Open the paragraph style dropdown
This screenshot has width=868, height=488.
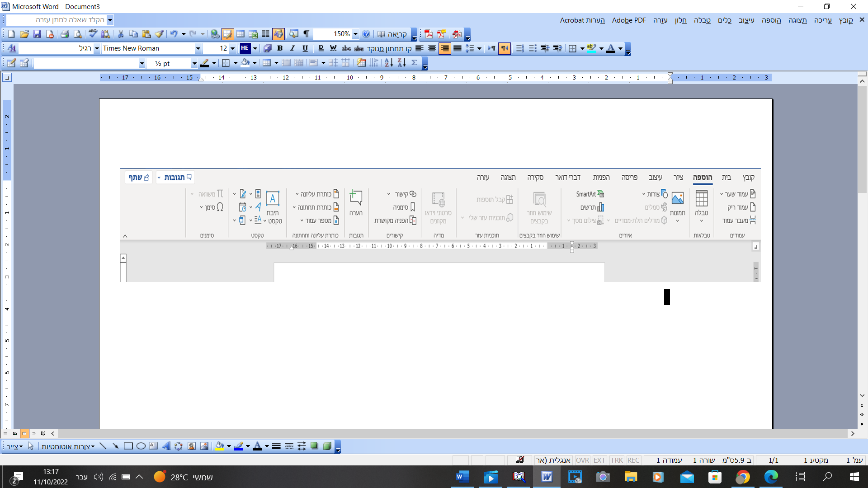[x=97, y=48]
